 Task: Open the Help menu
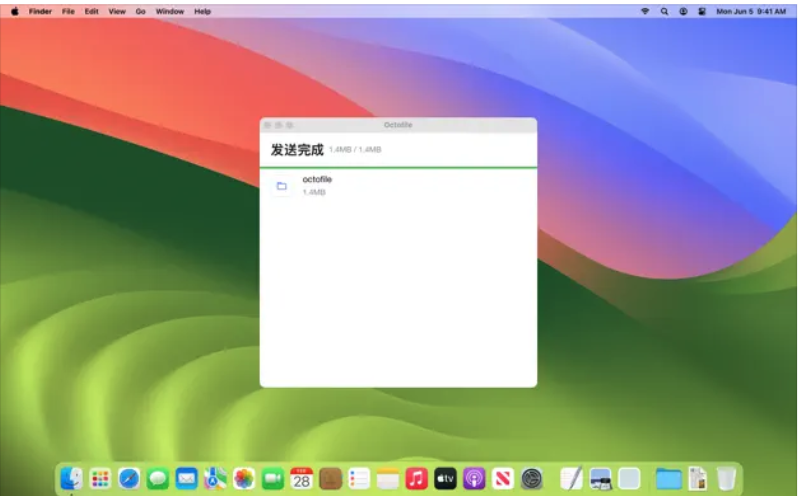(203, 11)
